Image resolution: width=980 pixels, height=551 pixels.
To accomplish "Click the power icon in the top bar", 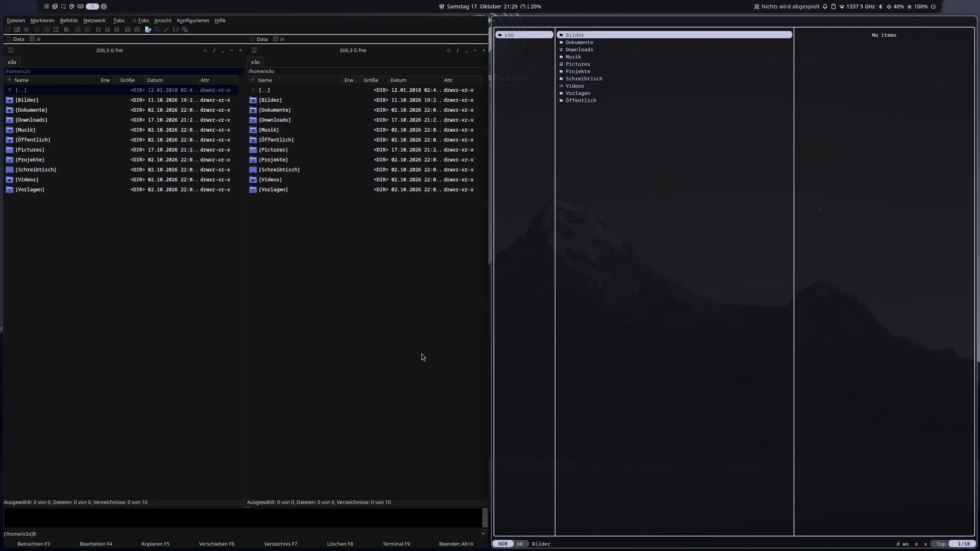I will point(933,7).
